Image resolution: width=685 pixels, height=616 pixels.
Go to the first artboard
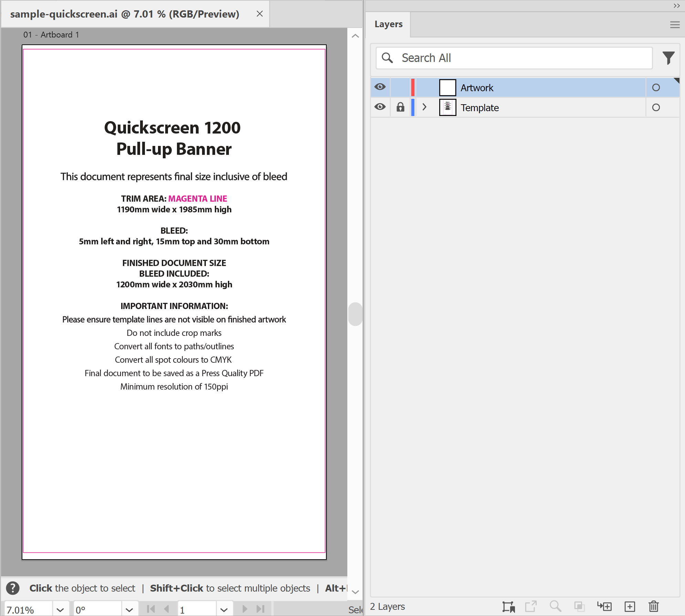pyautogui.click(x=151, y=609)
